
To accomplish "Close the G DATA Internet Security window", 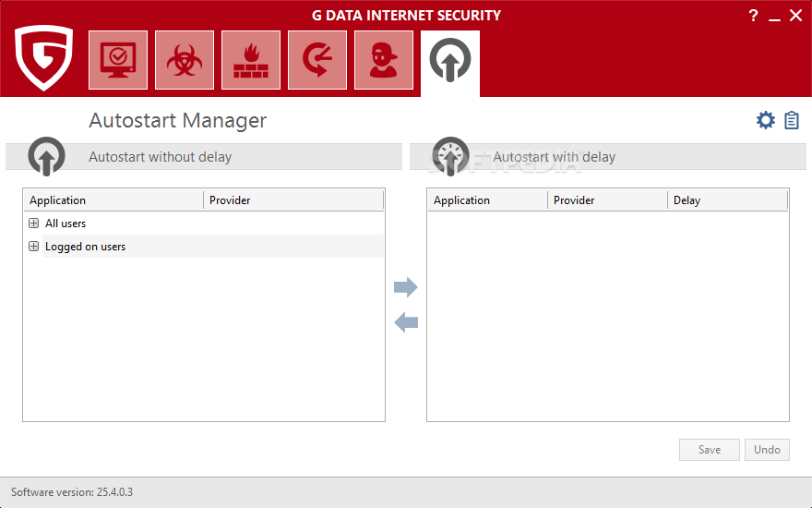I will pos(796,16).
